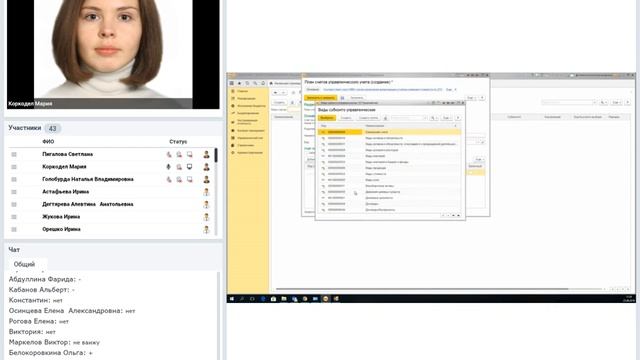Screen dimensions: 640x360
Task: Switch to the Общий chat tab
Action: click(x=24, y=264)
